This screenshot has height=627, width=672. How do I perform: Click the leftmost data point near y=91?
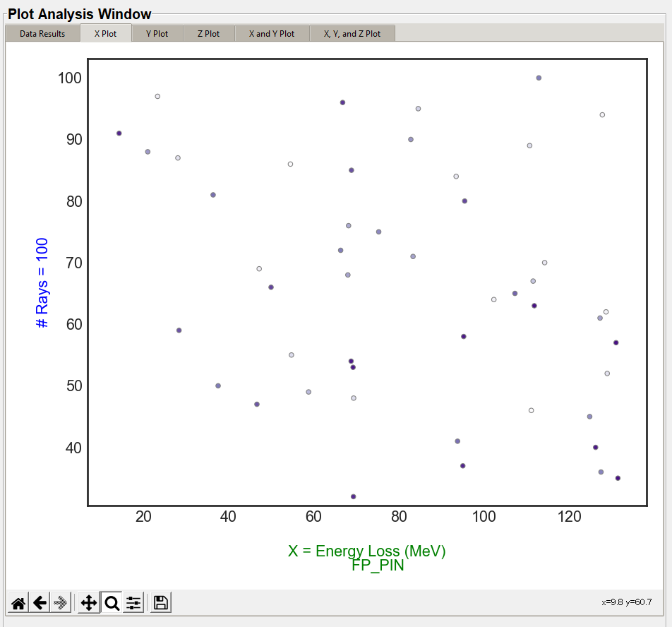pyautogui.click(x=119, y=133)
